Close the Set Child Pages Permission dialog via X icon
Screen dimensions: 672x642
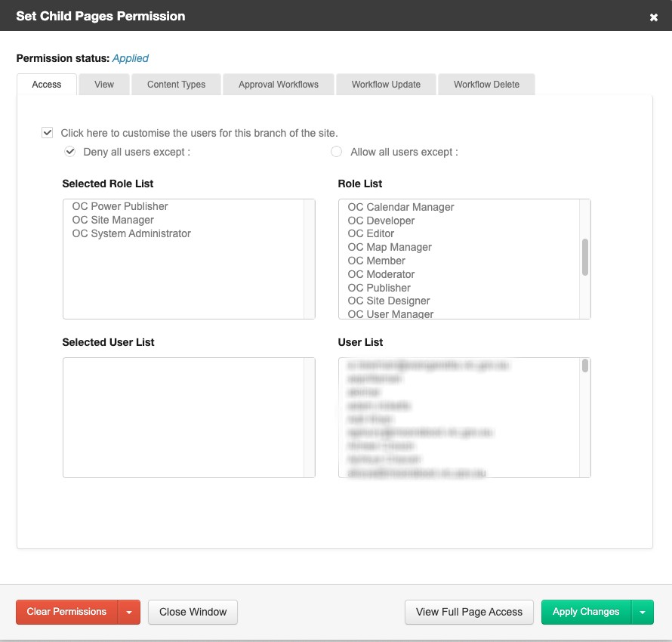[x=652, y=16]
